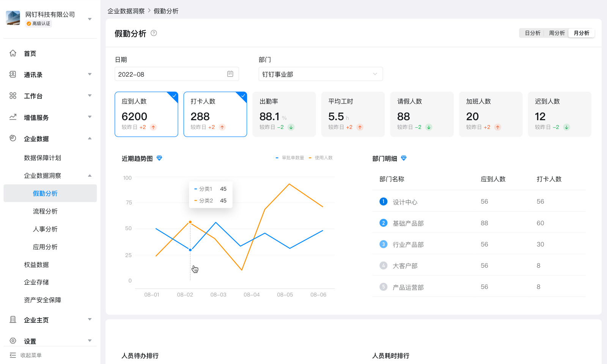Open 流程分析 in the sidebar
Image resolution: width=607 pixels, height=364 pixels.
45,211
